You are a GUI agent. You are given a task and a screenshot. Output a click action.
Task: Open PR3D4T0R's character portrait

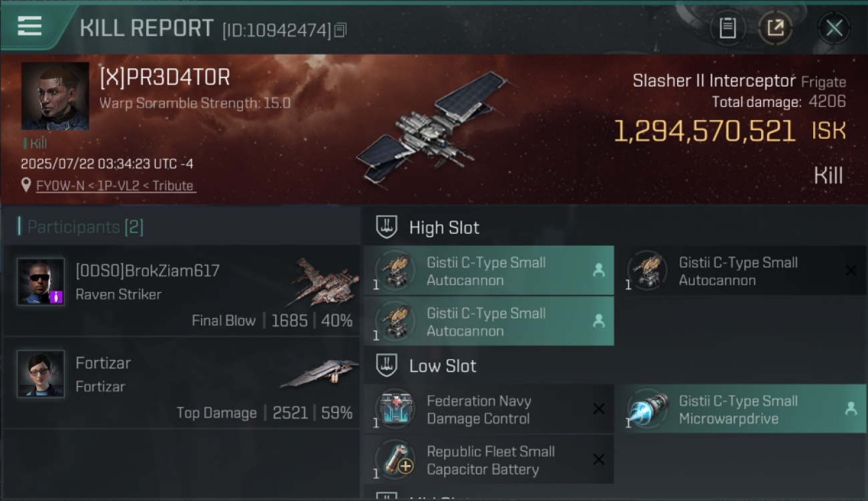point(55,96)
